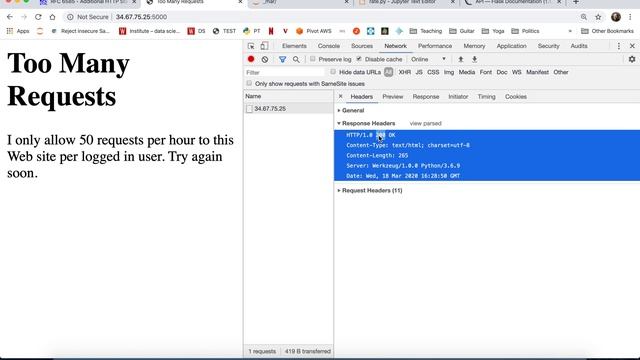Filter requests by Manifest type

coord(537,72)
